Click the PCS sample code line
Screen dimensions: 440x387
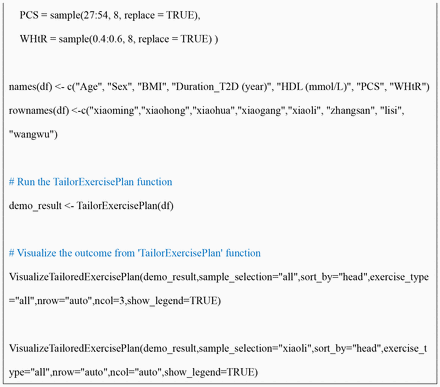click(x=110, y=15)
